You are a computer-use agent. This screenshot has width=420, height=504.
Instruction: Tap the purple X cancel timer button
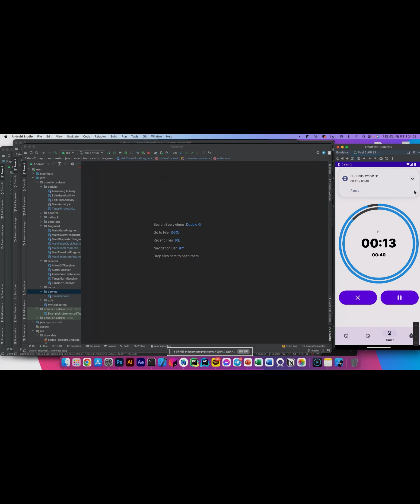358,298
